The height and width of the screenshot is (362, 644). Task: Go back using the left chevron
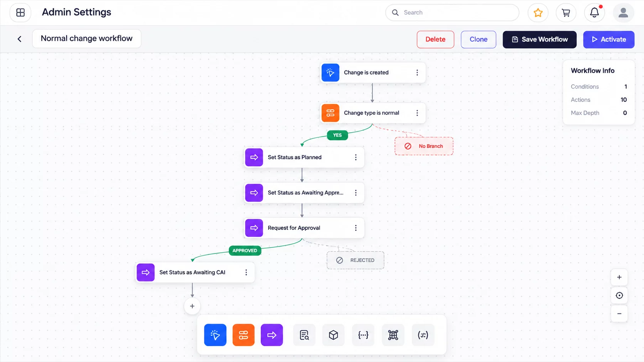(19, 39)
